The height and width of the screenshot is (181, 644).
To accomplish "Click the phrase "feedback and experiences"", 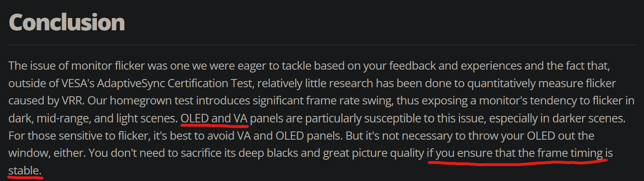I will point(455,66).
